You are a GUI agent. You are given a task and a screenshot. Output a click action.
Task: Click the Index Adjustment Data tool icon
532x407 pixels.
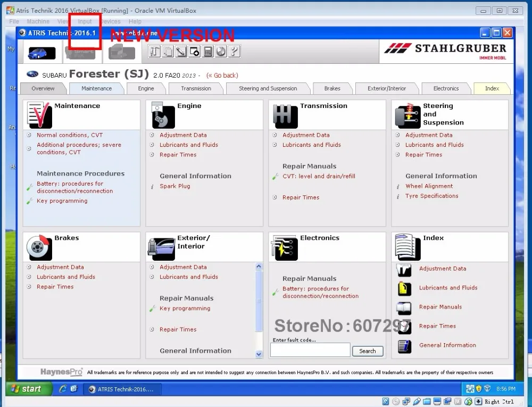404,270
